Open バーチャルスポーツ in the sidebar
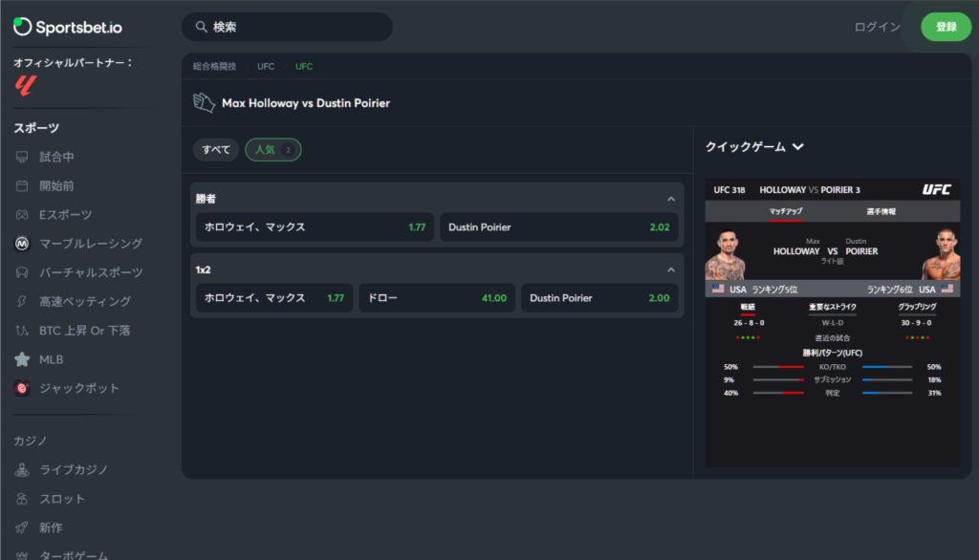 click(x=91, y=272)
